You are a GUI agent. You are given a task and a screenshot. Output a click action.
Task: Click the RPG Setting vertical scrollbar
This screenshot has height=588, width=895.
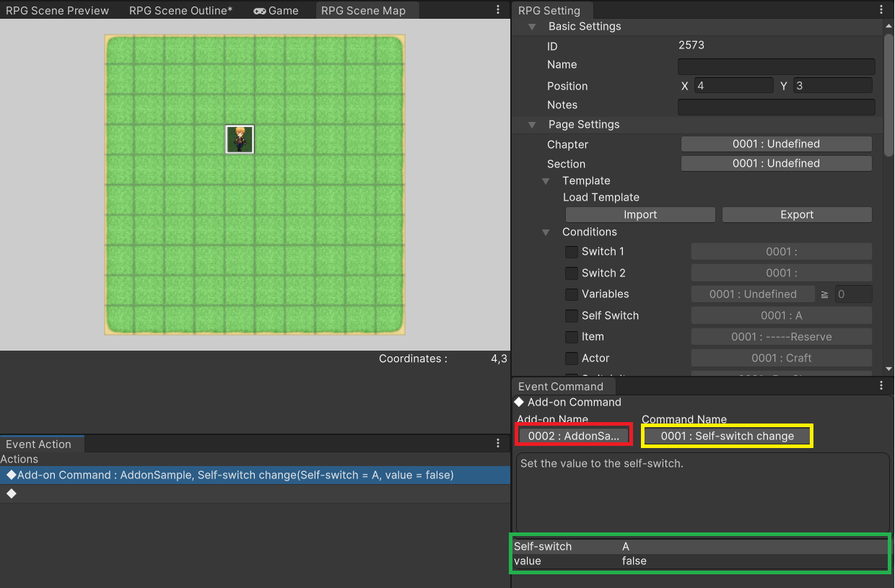point(889,94)
